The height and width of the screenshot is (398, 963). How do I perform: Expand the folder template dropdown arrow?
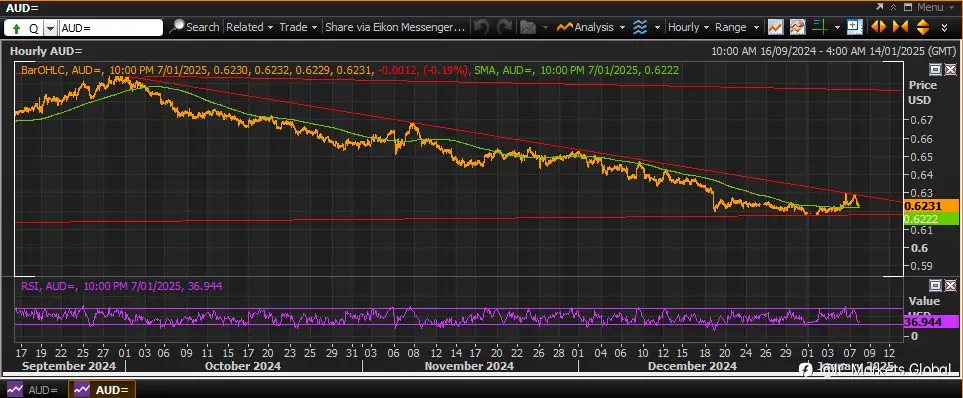(544, 28)
